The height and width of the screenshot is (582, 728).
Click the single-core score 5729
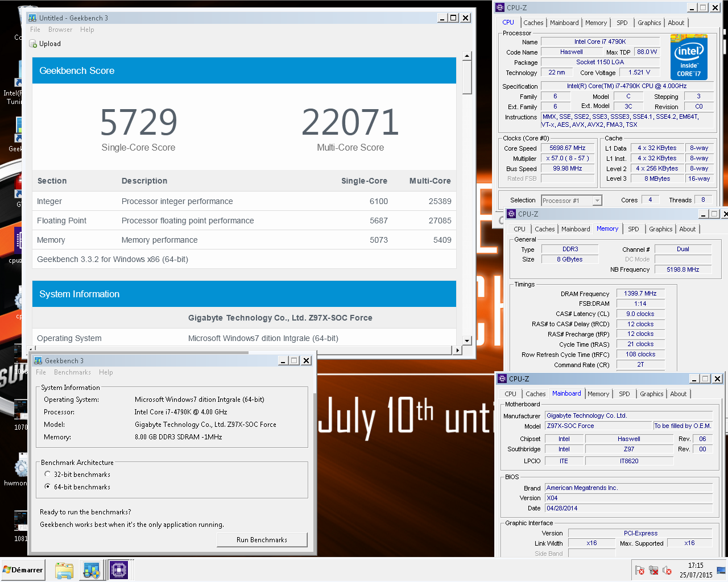coord(139,122)
